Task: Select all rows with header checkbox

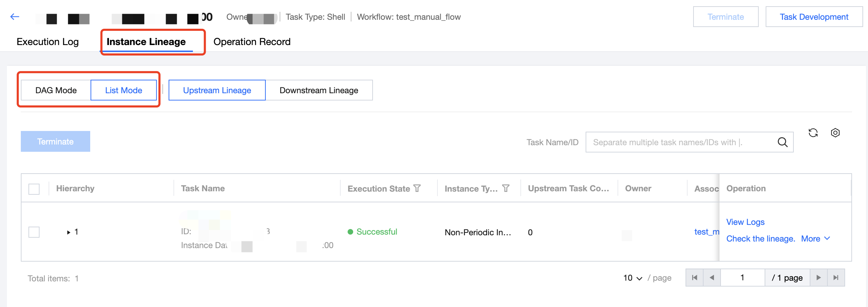Action: [x=34, y=189]
